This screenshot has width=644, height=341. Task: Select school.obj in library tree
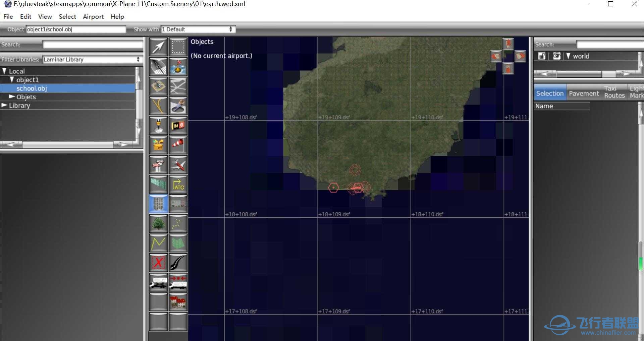click(68, 88)
